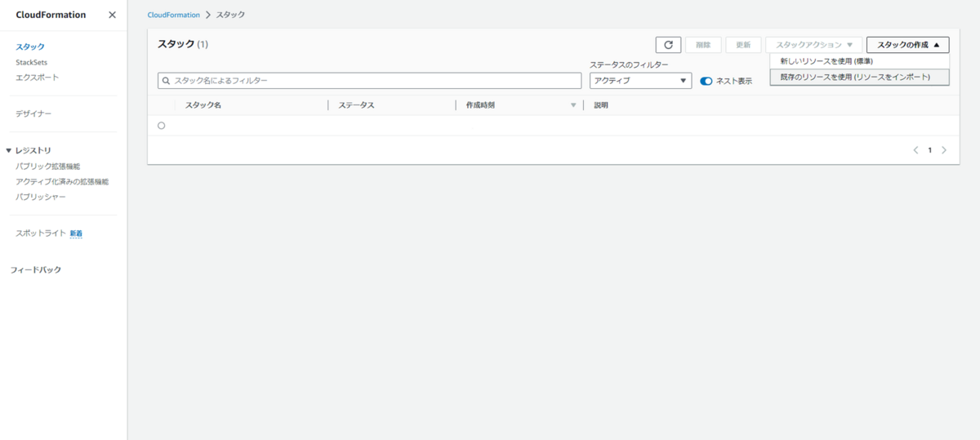
Task: Sort by the ステータス column header
Action: [x=357, y=105]
